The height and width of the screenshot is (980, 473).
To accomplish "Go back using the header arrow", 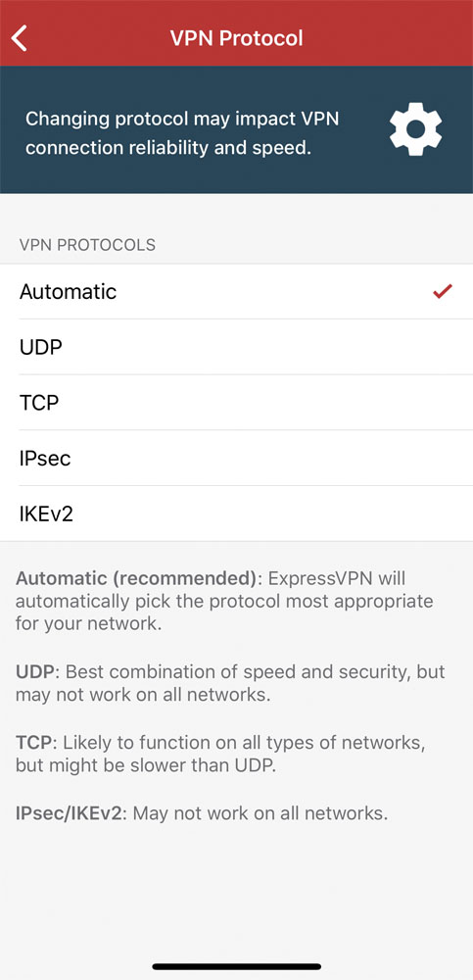I will [20, 37].
